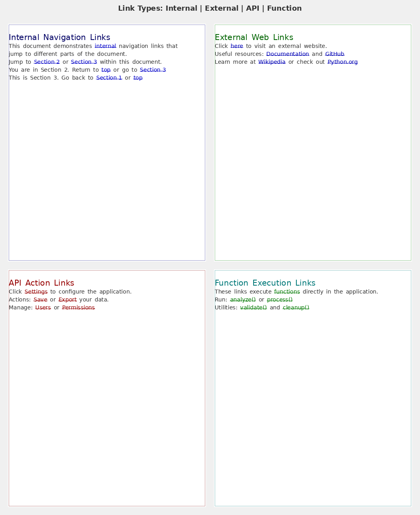Click Save to store your data

(40, 299)
